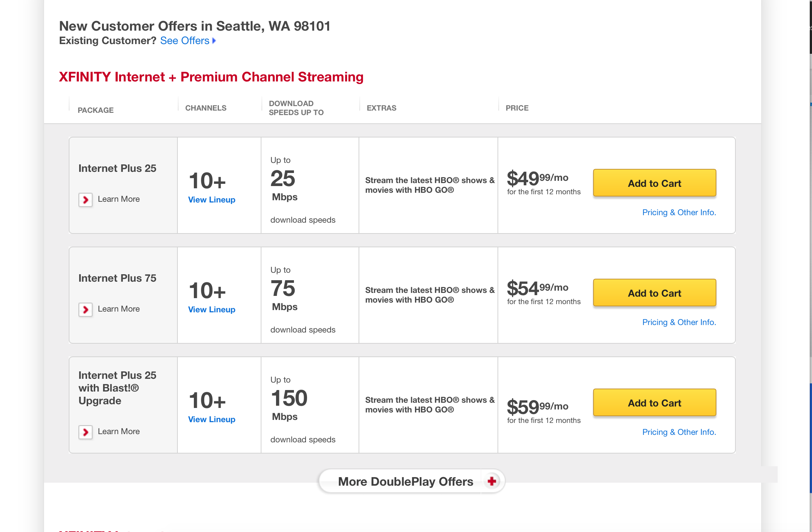Expand More DoublePlay Offers
Image resolution: width=812 pixels, height=532 pixels.
412,481
